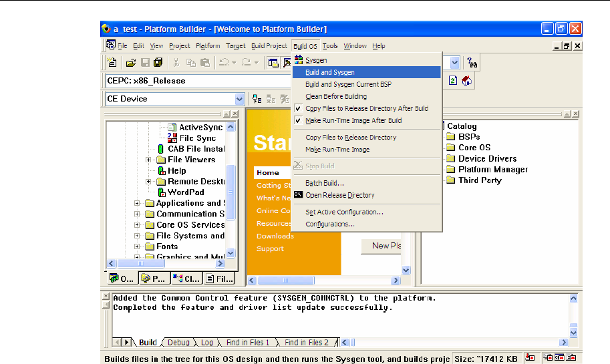Click the File Sync item icon
The height and width of the screenshot is (364, 610).
[172, 138]
